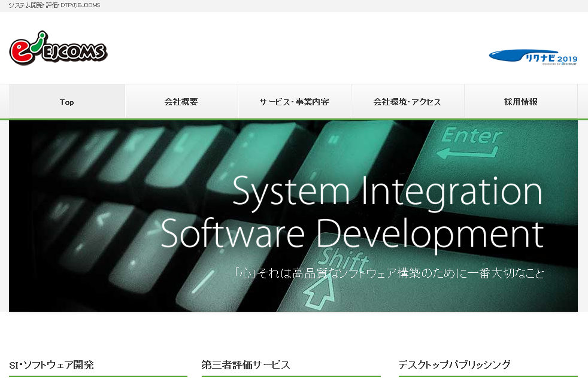588x383 pixels.
Task: Click the EJCOMS logo's red 'e' icon
Action: coord(22,50)
